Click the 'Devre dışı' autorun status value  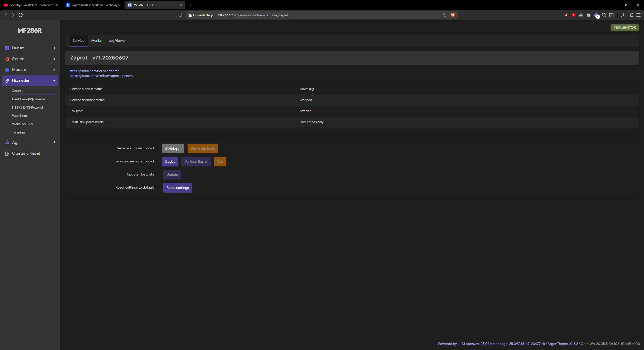point(307,89)
